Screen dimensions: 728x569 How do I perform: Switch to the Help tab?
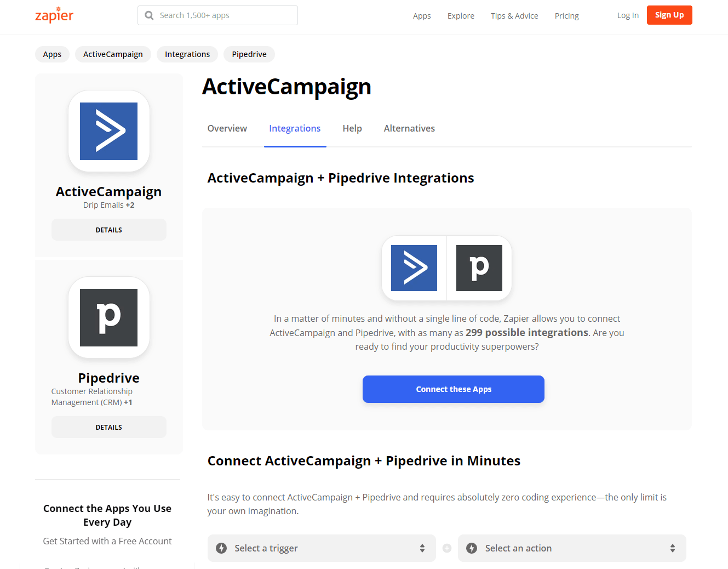352,128
